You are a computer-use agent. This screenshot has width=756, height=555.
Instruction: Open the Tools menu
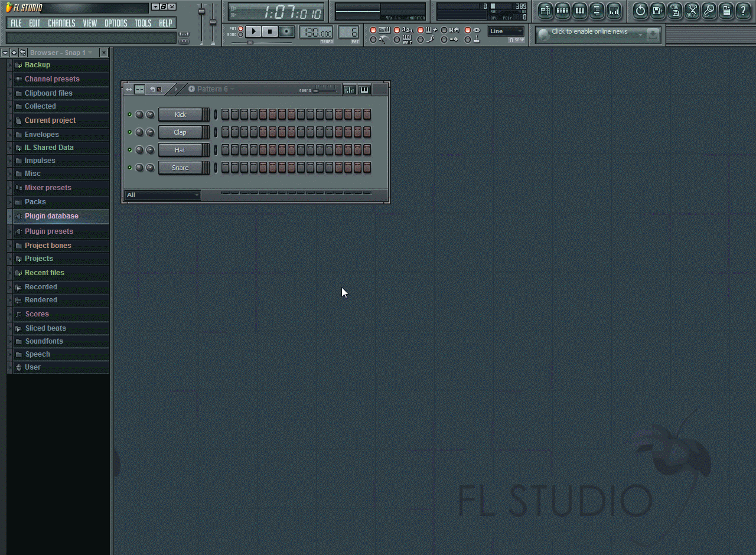pos(143,23)
